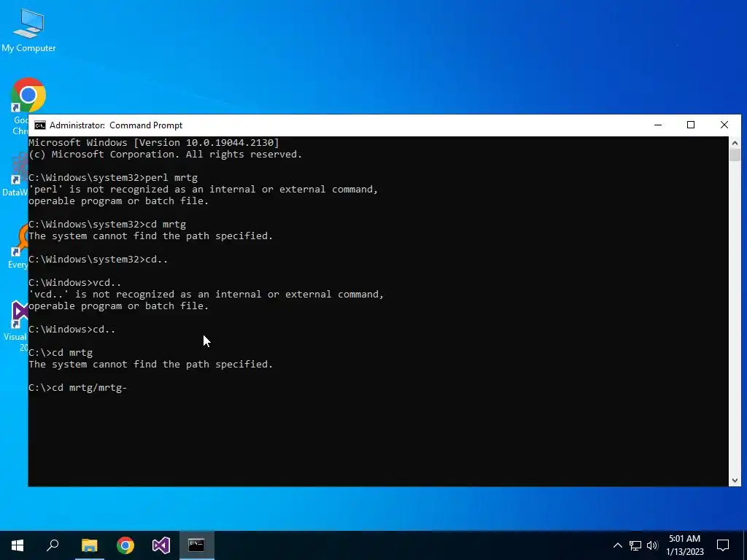
Task: Open Visual Studio from the taskbar
Action: coord(161,545)
